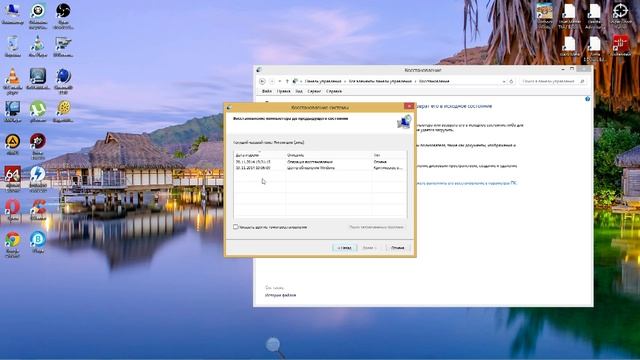
Task: Sort by the Тип column header
Action: pos(389,155)
